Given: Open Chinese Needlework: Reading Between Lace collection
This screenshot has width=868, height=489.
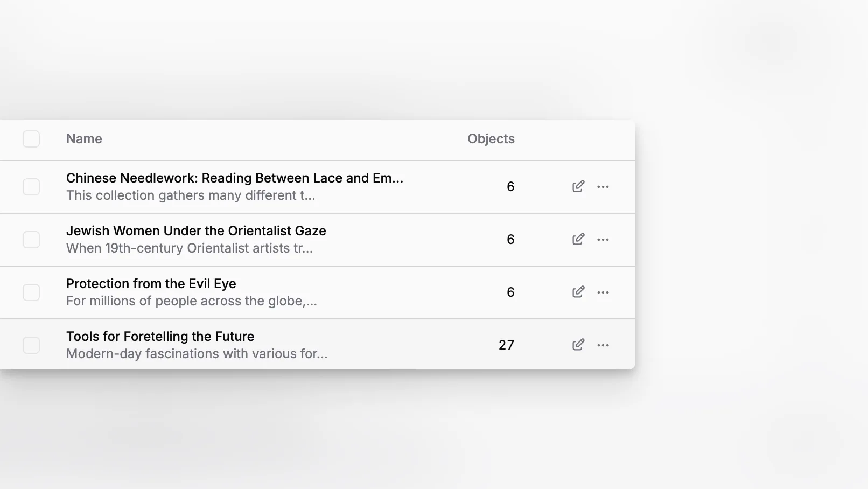Looking at the screenshot, I should tap(235, 178).
